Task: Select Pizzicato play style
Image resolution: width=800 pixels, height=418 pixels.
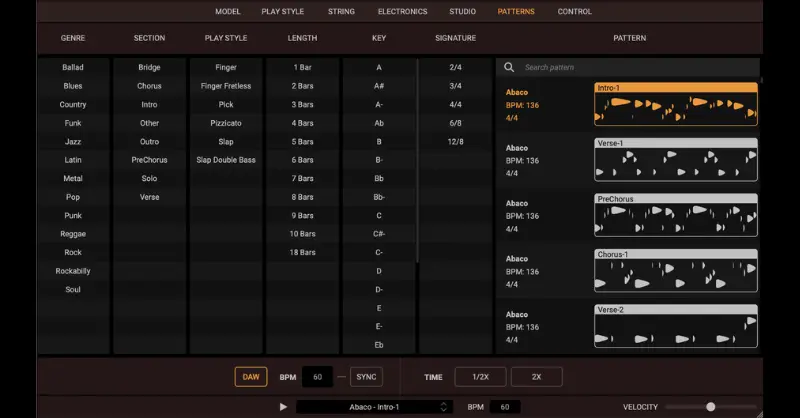Action: pyautogui.click(x=226, y=123)
